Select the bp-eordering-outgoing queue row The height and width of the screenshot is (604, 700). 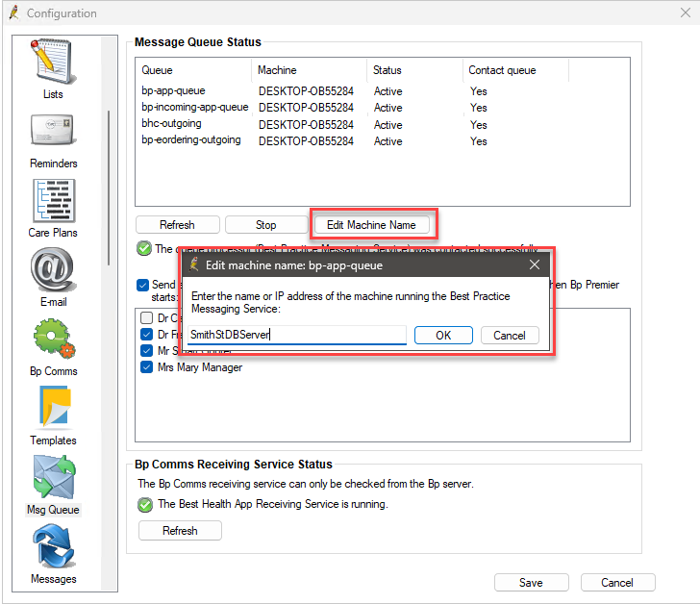pyautogui.click(x=383, y=140)
